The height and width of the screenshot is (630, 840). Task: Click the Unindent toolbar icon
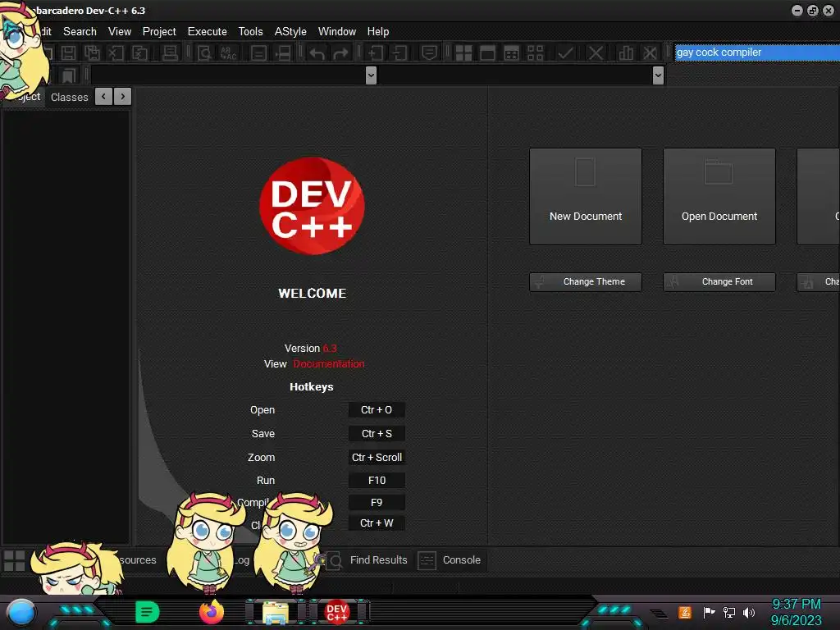coord(399,53)
